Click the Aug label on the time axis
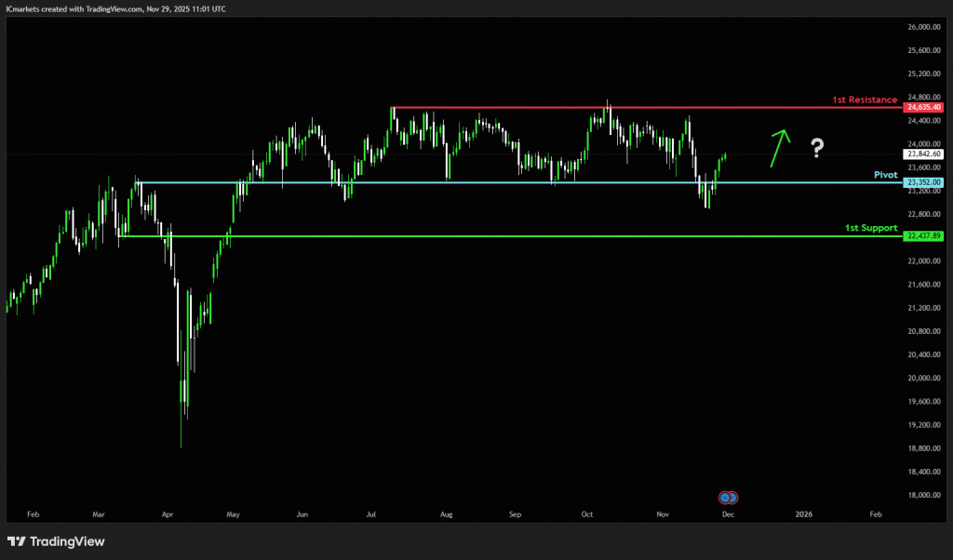Image resolution: width=953 pixels, height=560 pixels. click(446, 513)
